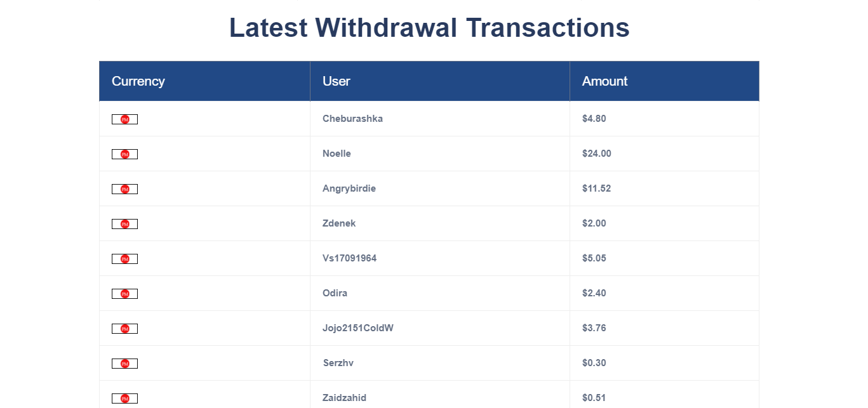868x408 pixels.
Task: Click the PM icon beside Zaidzahid
Action: pos(124,398)
